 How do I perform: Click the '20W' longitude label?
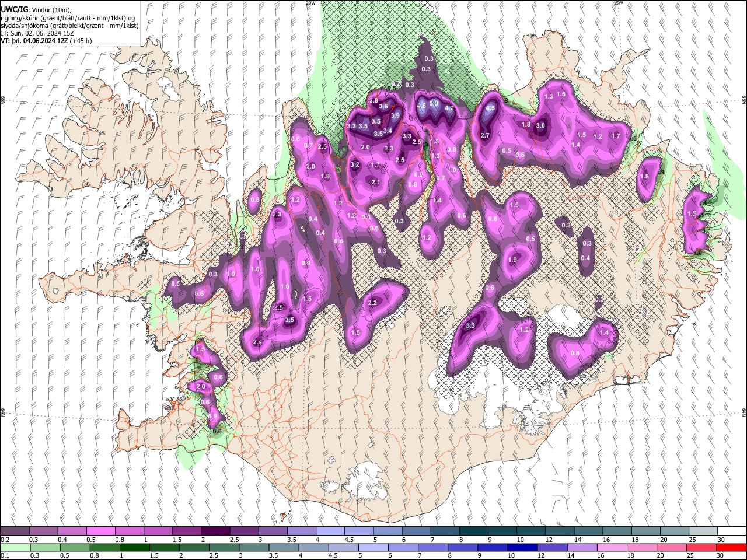[310, 3]
